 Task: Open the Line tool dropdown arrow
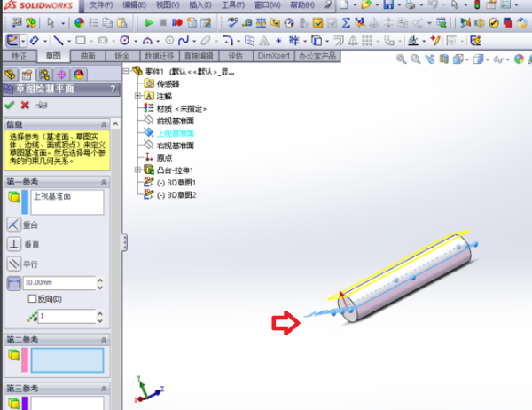(69, 41)
